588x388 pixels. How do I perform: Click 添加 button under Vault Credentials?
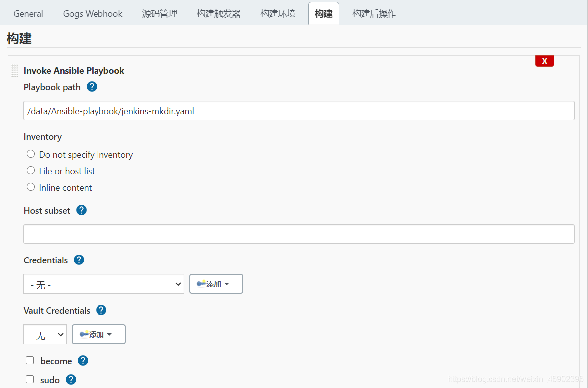tap(98, 334)
